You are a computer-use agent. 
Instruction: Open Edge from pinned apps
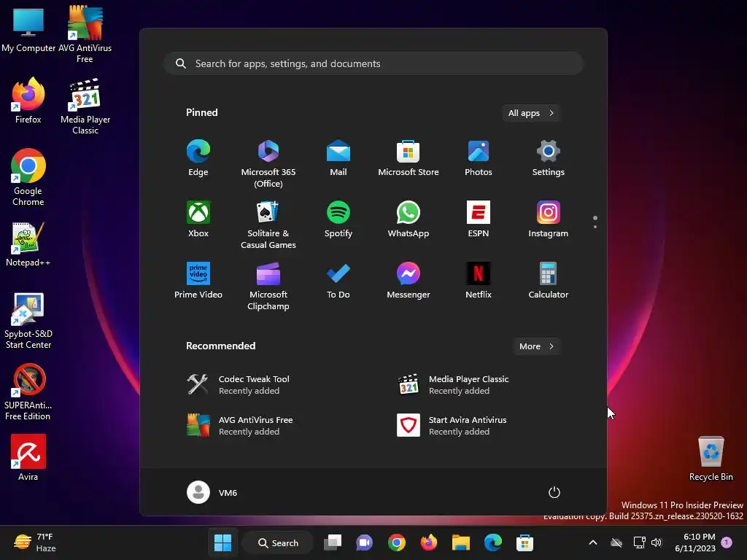(198, 158)
